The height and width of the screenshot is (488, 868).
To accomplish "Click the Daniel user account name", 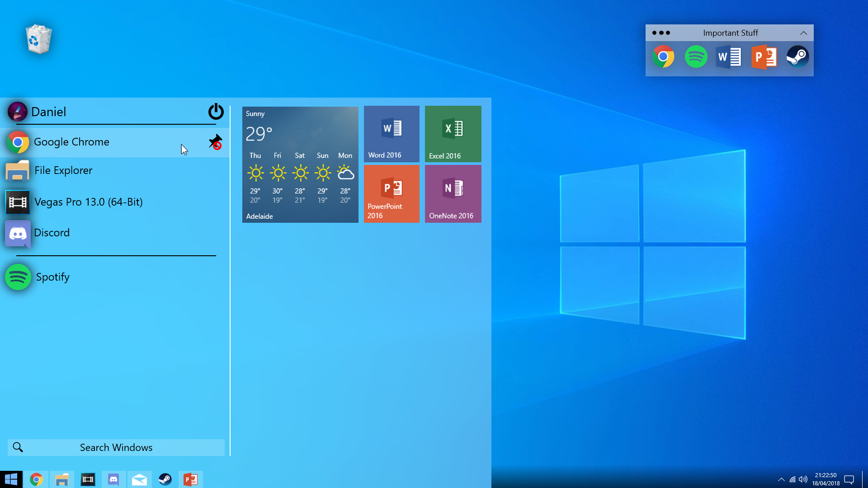I will pos(48,112).
